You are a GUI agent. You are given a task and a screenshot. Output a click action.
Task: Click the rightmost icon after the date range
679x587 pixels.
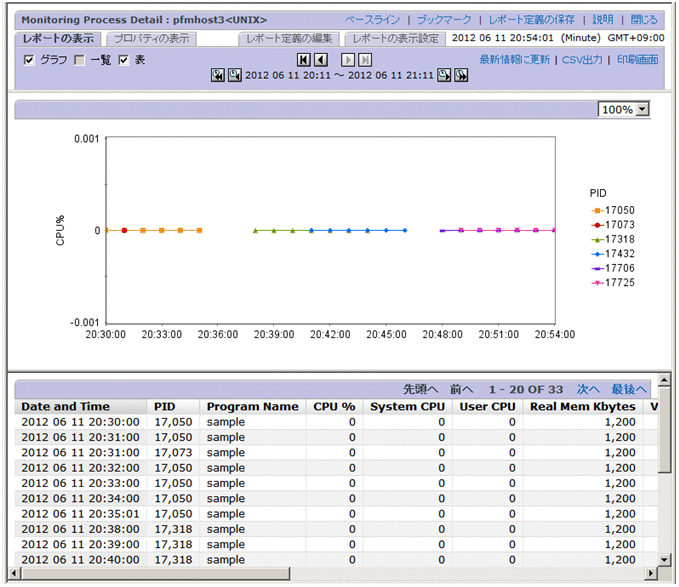(x=461, y=76)
